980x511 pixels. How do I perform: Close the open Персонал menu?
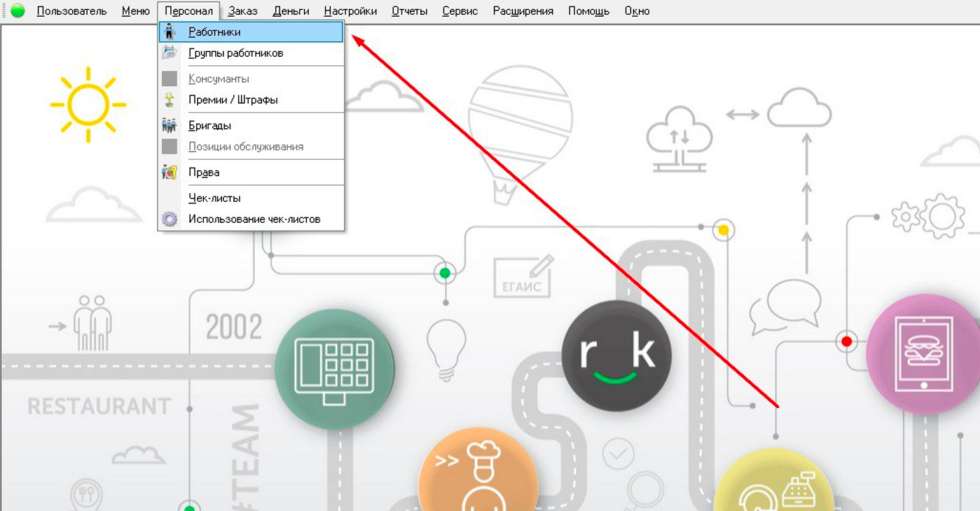pos(188,11)
